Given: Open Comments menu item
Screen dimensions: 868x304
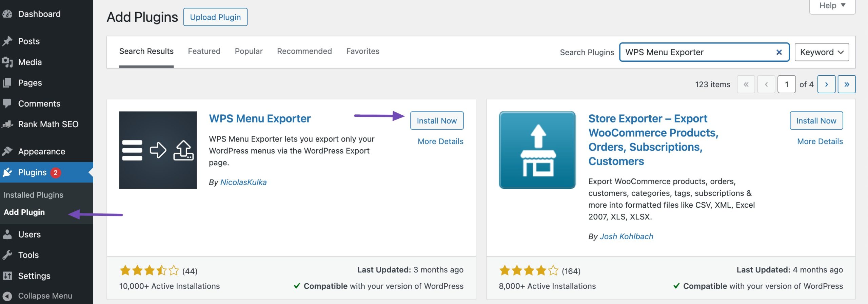Looking at the screenshot, I should point(46,103).
